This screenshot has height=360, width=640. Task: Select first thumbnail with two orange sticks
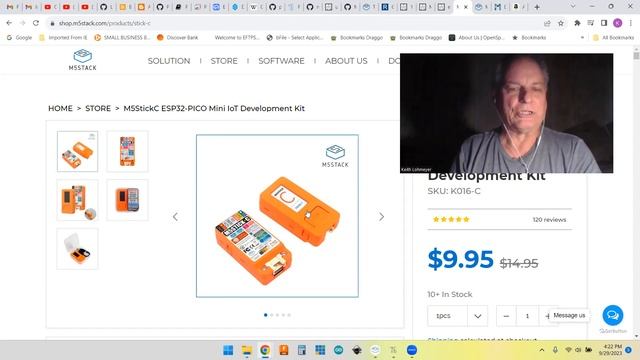click(78, 151)
